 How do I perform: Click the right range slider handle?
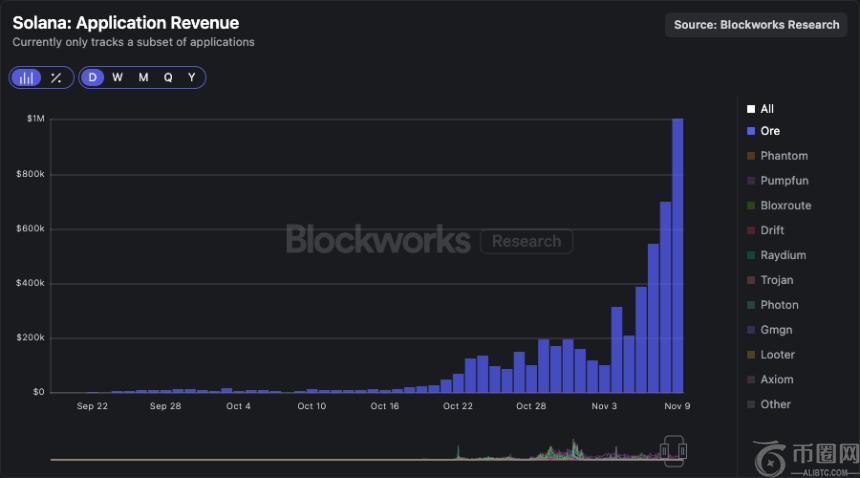click(682, 451)
